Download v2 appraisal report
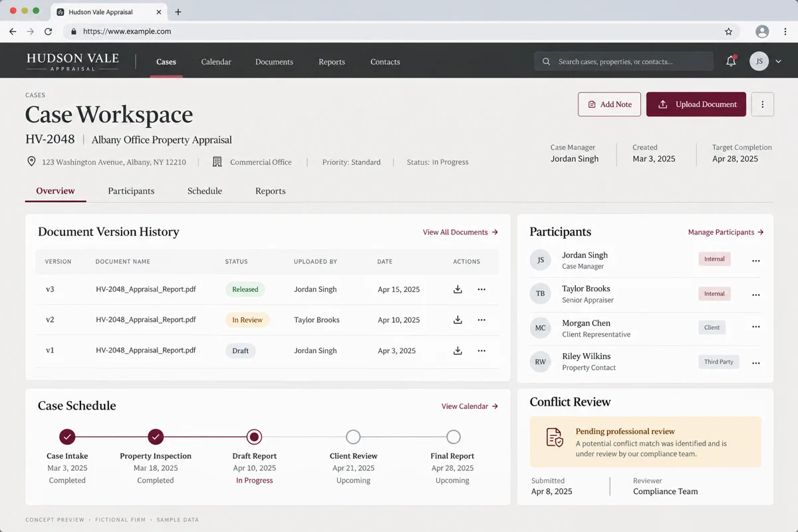The height and width of the screenshot is (532, 798). point(458,320)
